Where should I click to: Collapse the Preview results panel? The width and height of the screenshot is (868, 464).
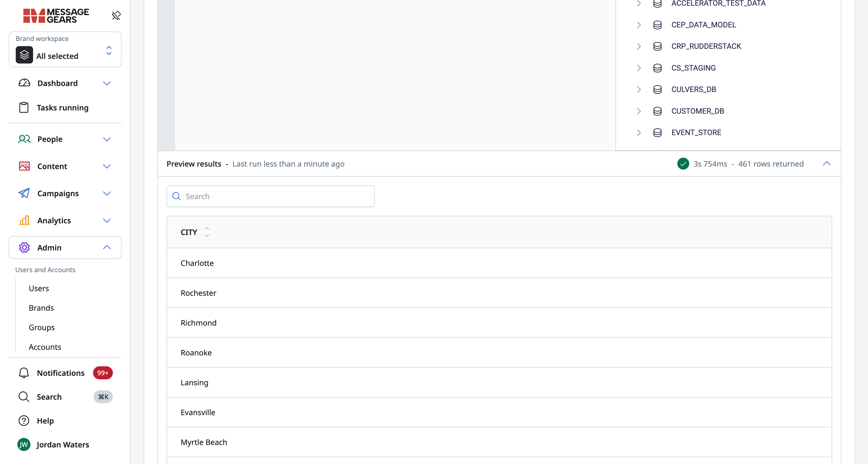pos(826,164)
